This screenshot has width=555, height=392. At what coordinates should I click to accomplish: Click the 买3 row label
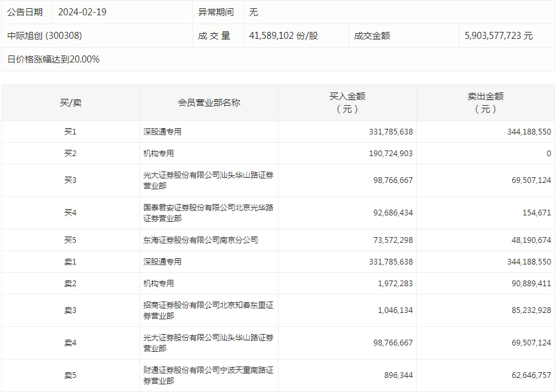71,180
